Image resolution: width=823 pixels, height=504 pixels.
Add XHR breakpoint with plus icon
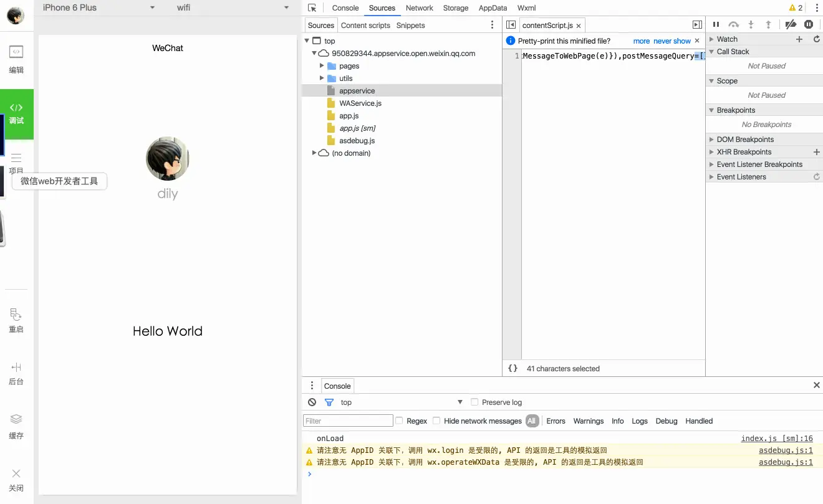tap(817, 152)
